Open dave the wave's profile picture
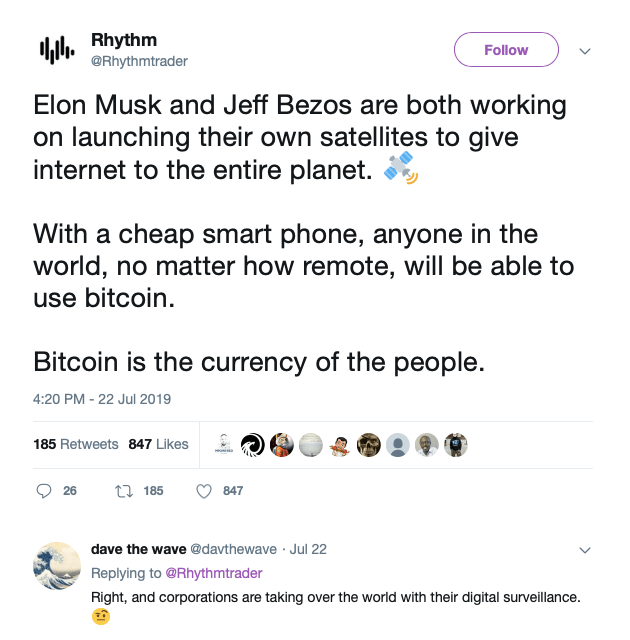Viewport: 630px width, 640px height. pos(56,566)
